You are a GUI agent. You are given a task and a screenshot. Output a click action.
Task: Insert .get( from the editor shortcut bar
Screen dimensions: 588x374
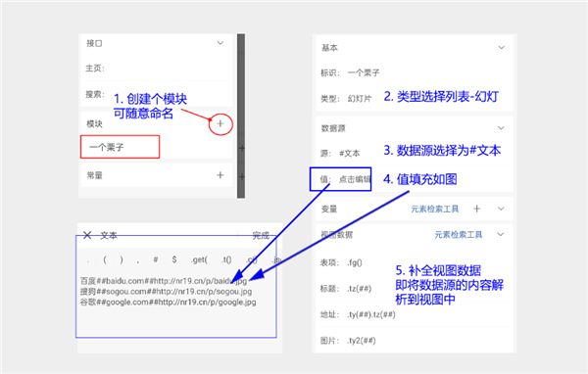click(x=199, y=259)
